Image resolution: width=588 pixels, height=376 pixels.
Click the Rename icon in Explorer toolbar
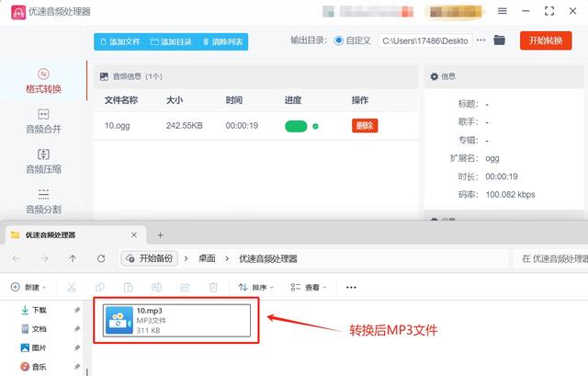[156, 288]
